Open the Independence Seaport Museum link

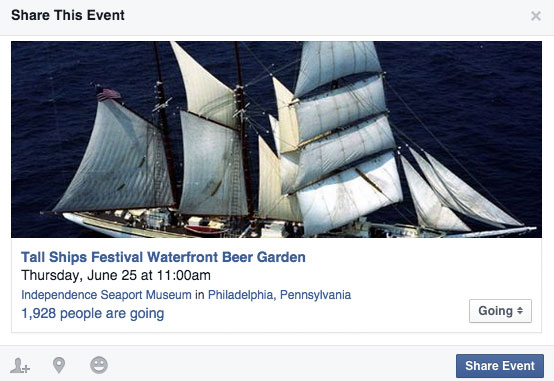click(x=106, y=295)
